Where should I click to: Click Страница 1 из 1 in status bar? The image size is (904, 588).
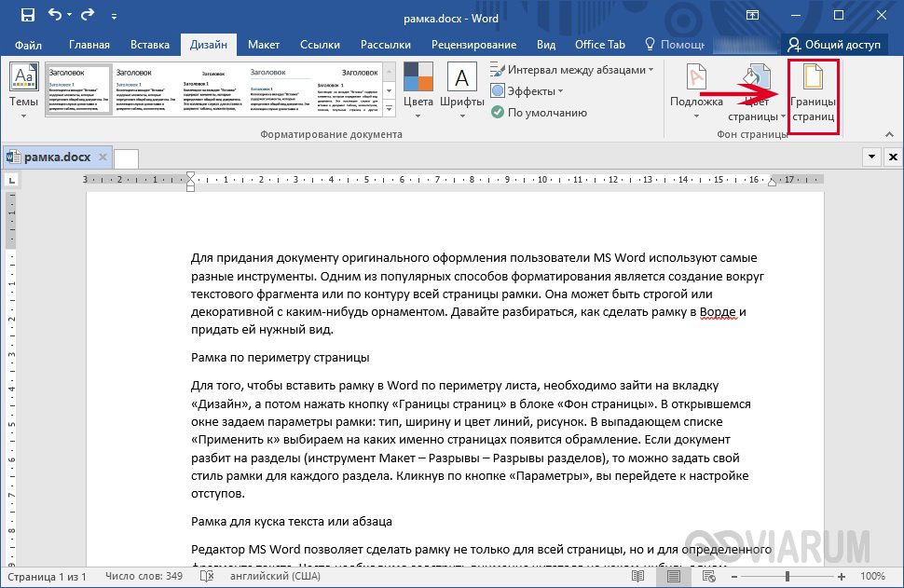[x=47, y=576]
